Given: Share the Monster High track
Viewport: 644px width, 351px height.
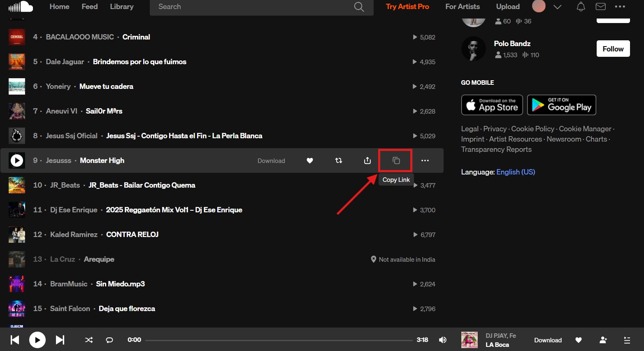Looking at the screenshot, I should point(367,160).
